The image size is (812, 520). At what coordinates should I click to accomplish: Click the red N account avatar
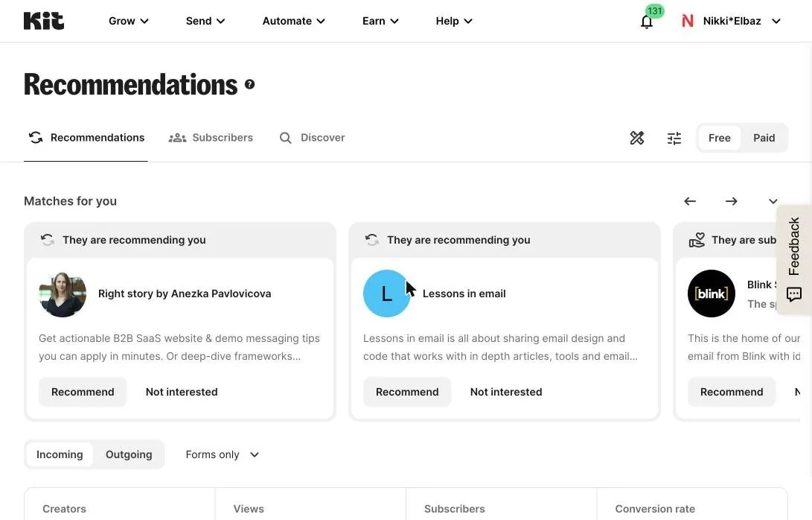coord(688,21)
